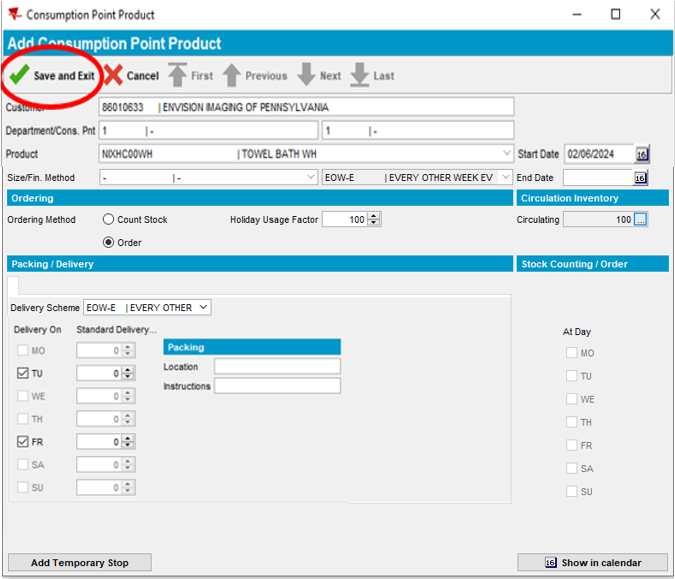Go to Last record arrow
This screenshot has width=675, height=579.
point(359,76)
